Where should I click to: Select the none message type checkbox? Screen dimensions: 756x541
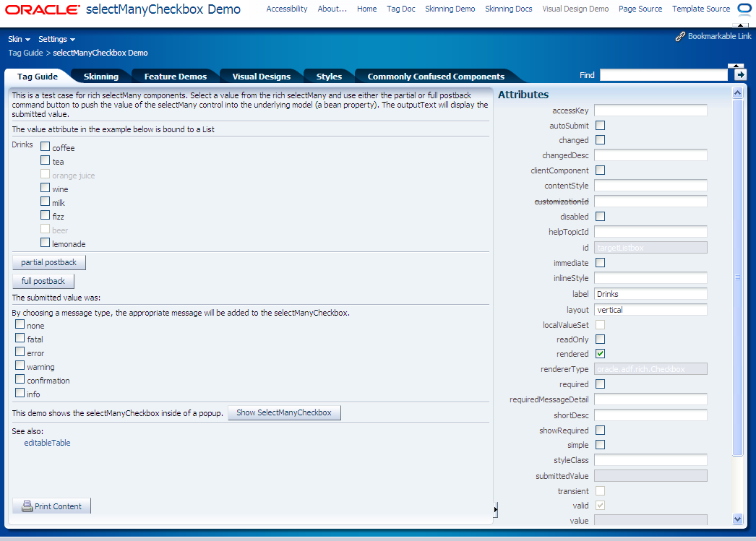(20, 324)
